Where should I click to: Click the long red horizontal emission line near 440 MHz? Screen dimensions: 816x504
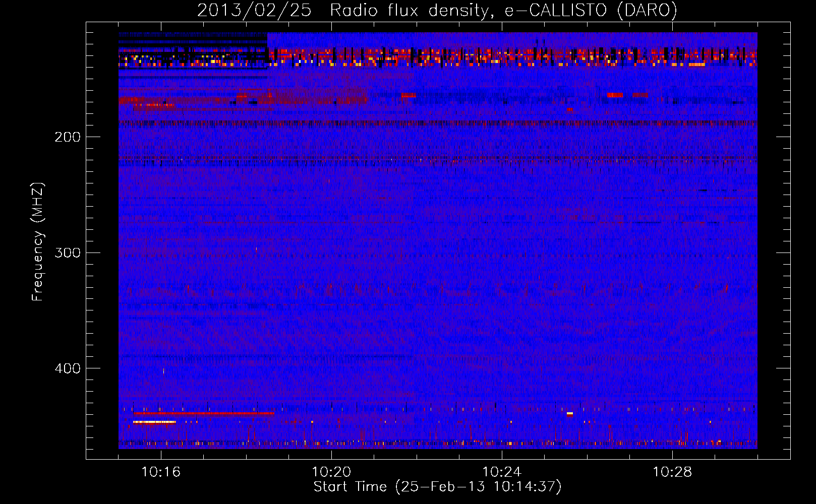point(204,413)
